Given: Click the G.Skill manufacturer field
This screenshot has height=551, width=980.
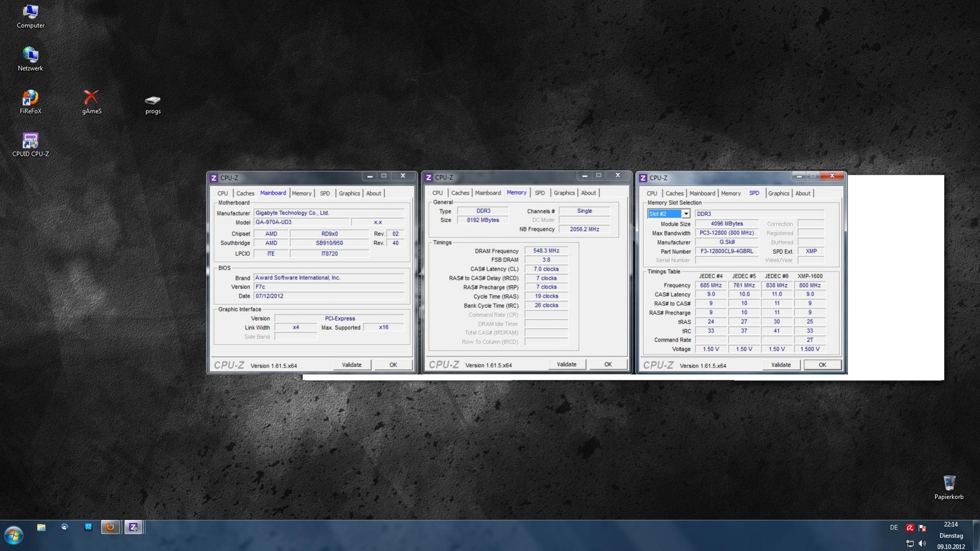Looking at the screenshot, I should [727, 242].
